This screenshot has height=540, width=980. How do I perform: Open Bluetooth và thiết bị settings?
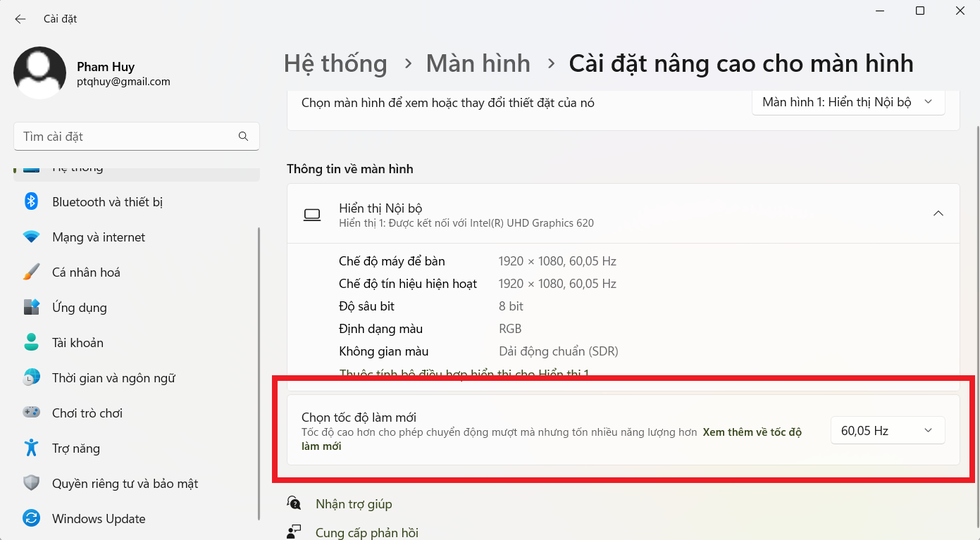(136, 202)
